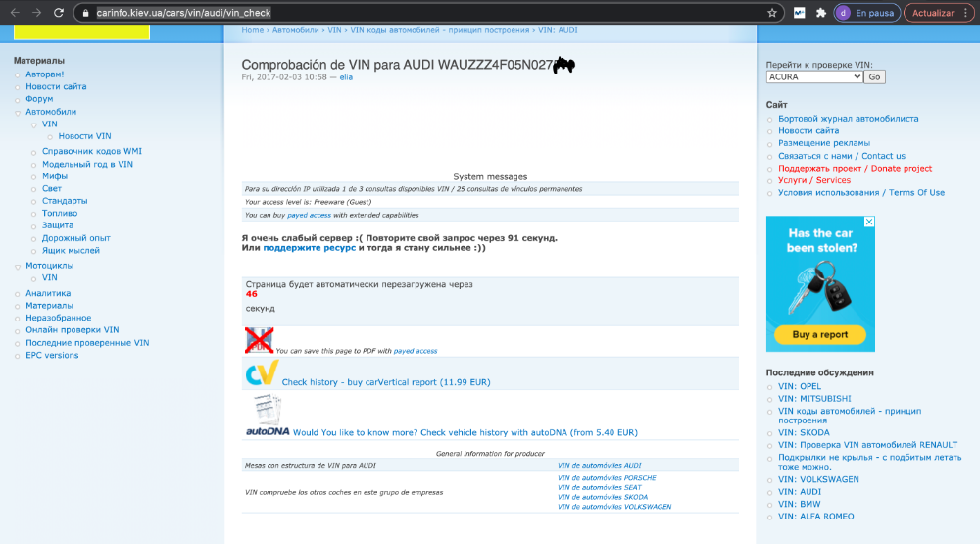Open Стандарты sidebar item
Viewport: 980px width, 544px height.
[x=65, y=201]
